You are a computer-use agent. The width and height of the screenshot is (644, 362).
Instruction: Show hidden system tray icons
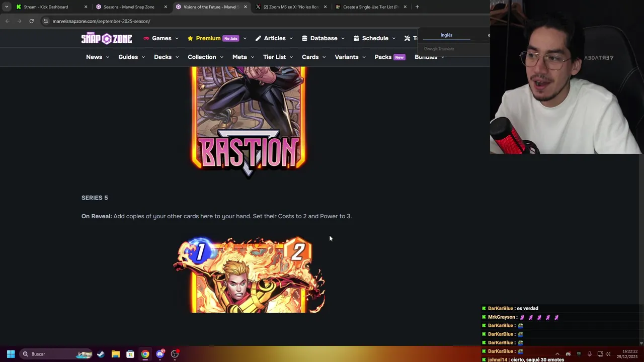(x=557, y=354)
